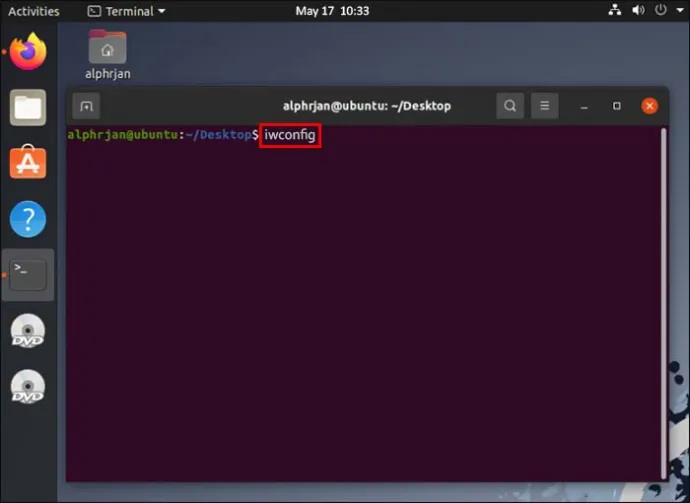Open the Activities overview
This screenshot has width=690, height=503.
[x=34, y=11]
